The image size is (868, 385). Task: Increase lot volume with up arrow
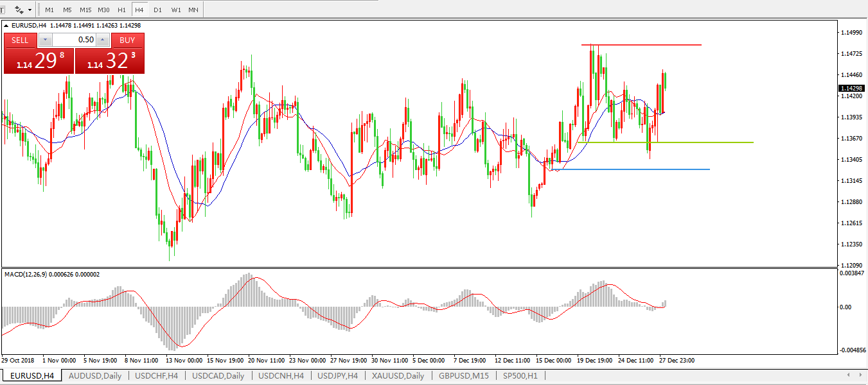[x=103, y=40]
